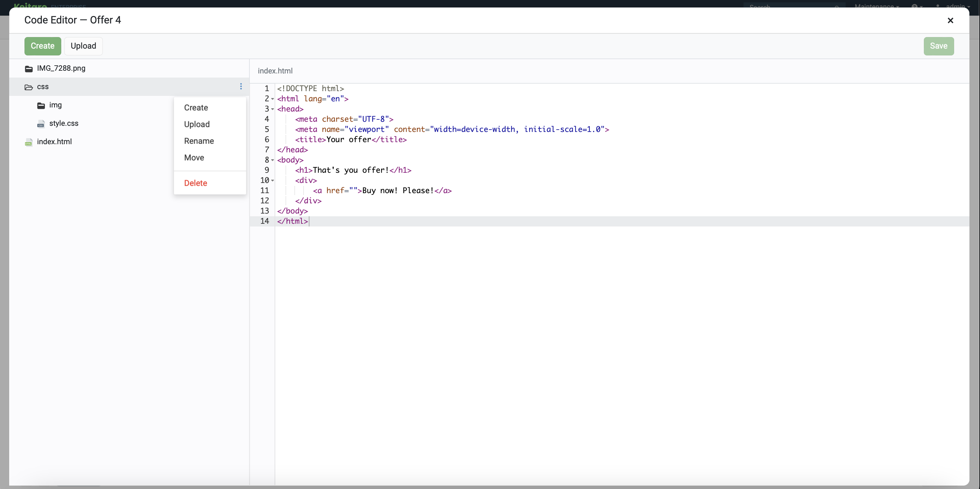Click the img folder icon
This screenshot has width=980, height=489.
(x=41, y=105)
